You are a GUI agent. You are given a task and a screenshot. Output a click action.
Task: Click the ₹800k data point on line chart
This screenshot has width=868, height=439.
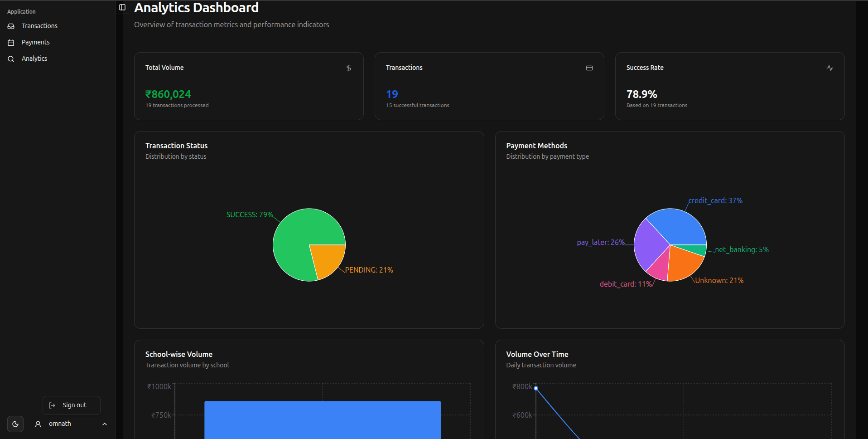point(536,388)
